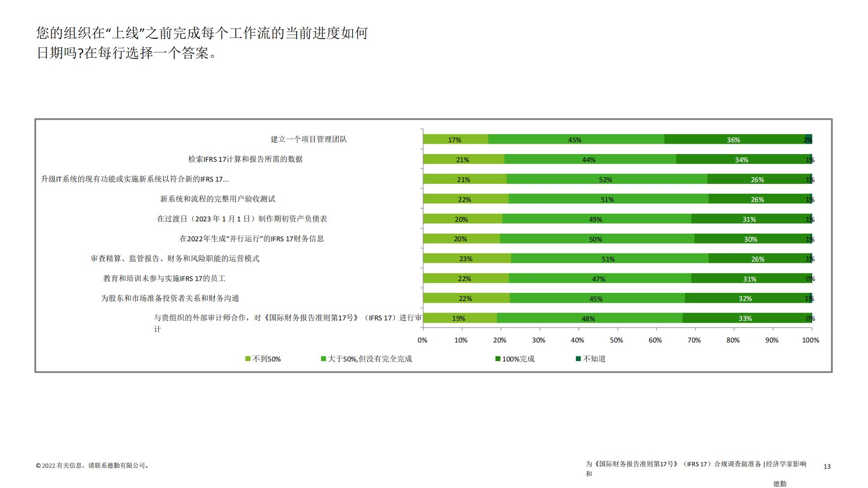Click the 不知道 legend color square
Viewport: 868px width, 488px height.
tap(578, 359)
